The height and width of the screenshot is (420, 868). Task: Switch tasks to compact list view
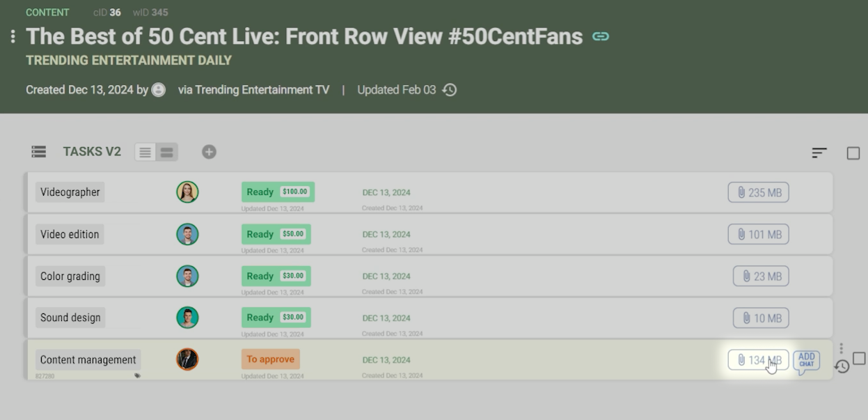[145, 153]
